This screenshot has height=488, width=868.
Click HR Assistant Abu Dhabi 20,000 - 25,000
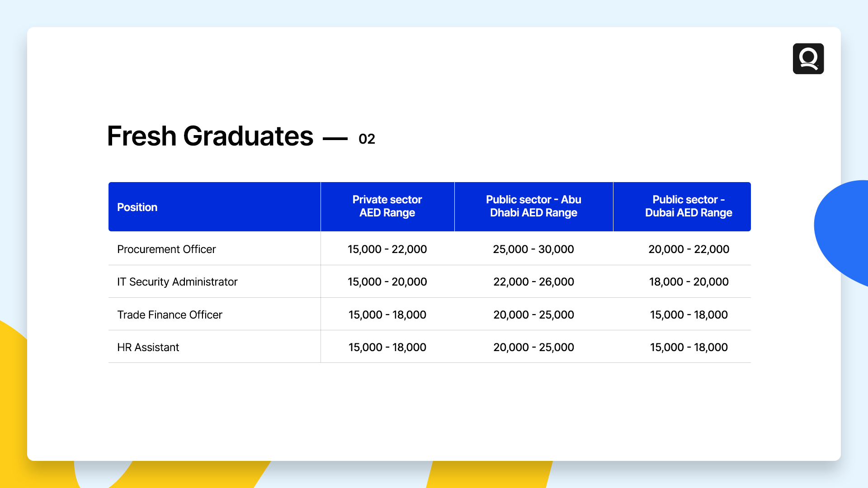coord(533,347)
